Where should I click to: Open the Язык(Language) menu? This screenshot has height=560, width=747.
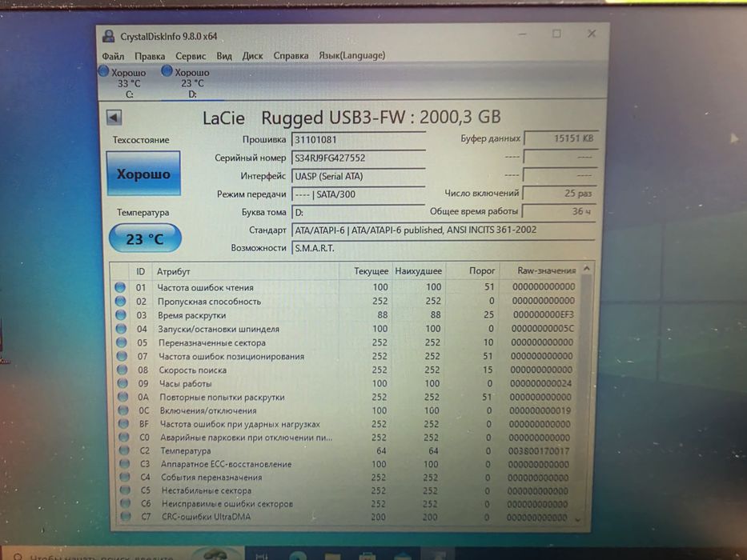pos(352,55)
